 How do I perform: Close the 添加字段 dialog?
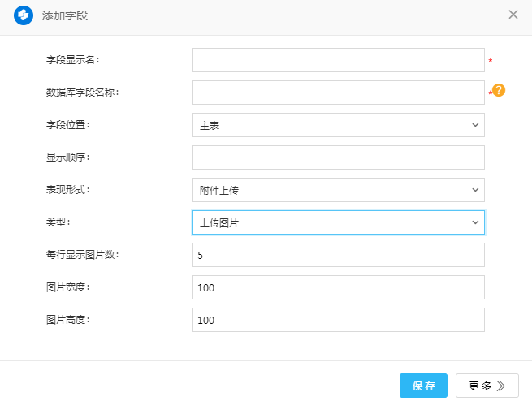(x=513, y=15)
